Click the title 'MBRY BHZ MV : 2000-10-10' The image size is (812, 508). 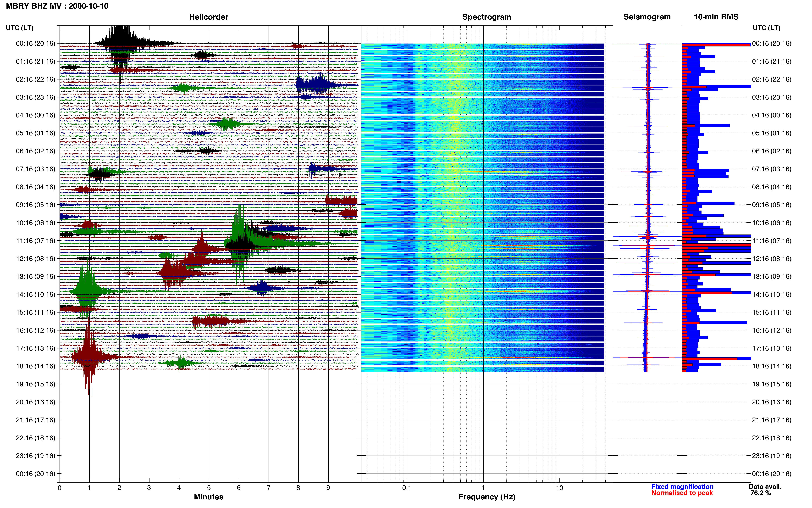(x=57, y=6)
